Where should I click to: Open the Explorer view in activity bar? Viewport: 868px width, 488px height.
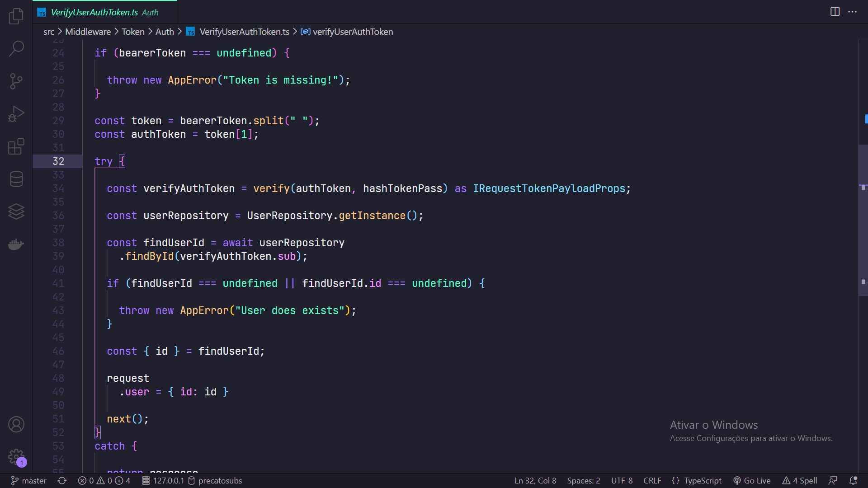pyautogui.click(x=16, y=16)
